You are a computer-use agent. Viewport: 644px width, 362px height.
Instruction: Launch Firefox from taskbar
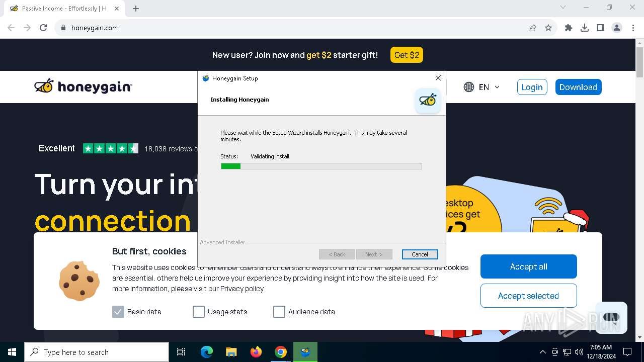pos(256,352)
